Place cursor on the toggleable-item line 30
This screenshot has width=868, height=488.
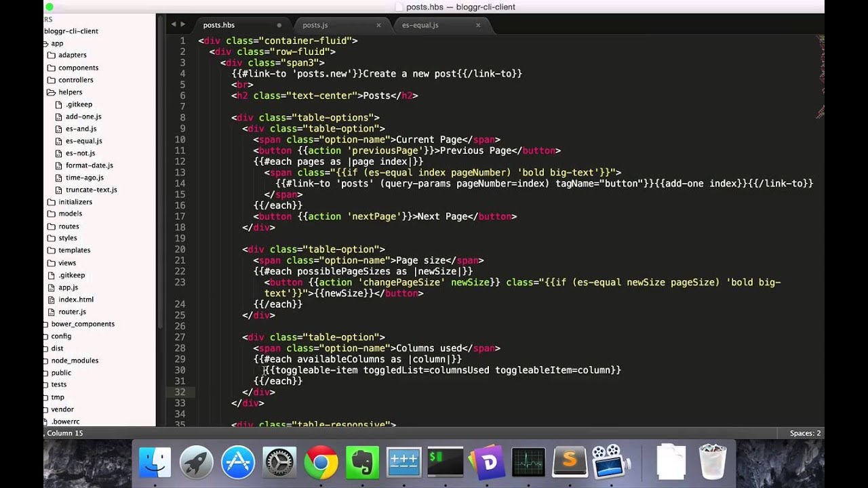[x=442, y=370]
